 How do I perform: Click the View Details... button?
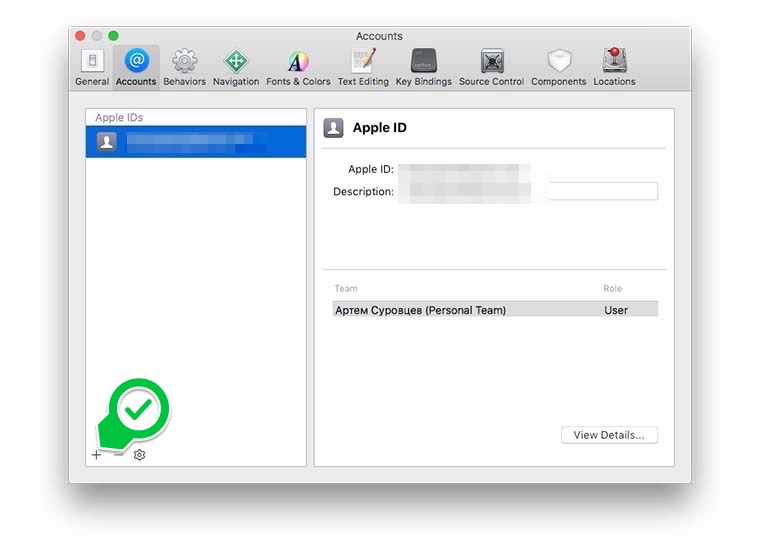point(609,435)
